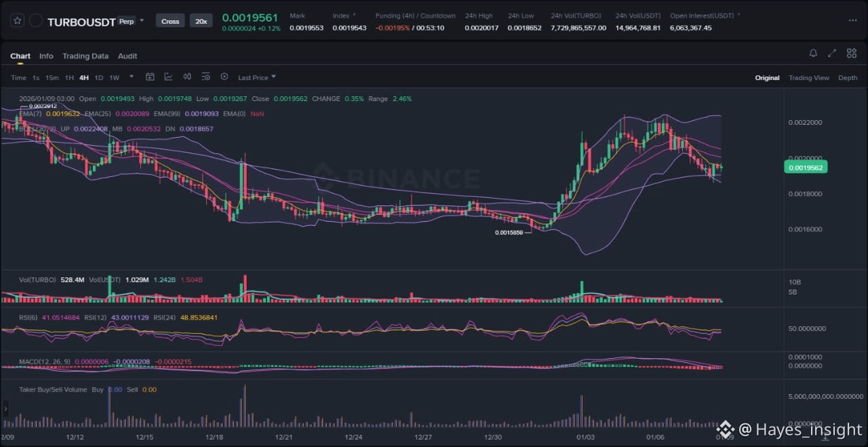Switch chart view to Depth
The width and height of the screenshot is (868, 447).
(x=848, y=78)
